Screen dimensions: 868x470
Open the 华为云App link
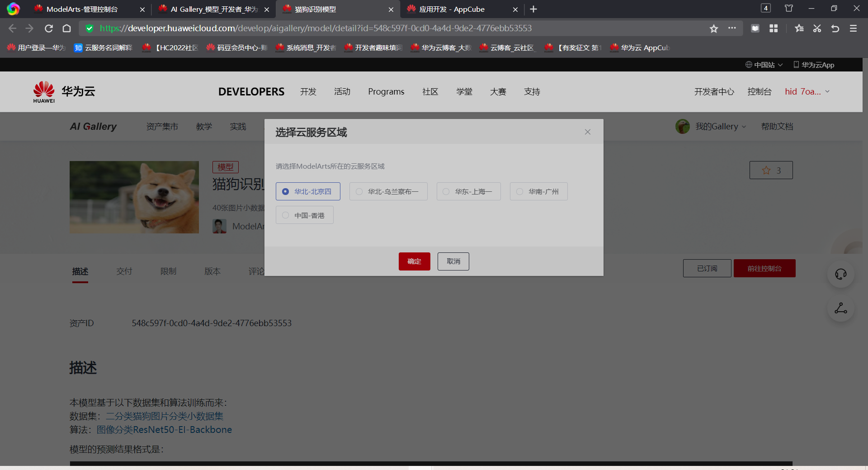(x=814, y=65)
